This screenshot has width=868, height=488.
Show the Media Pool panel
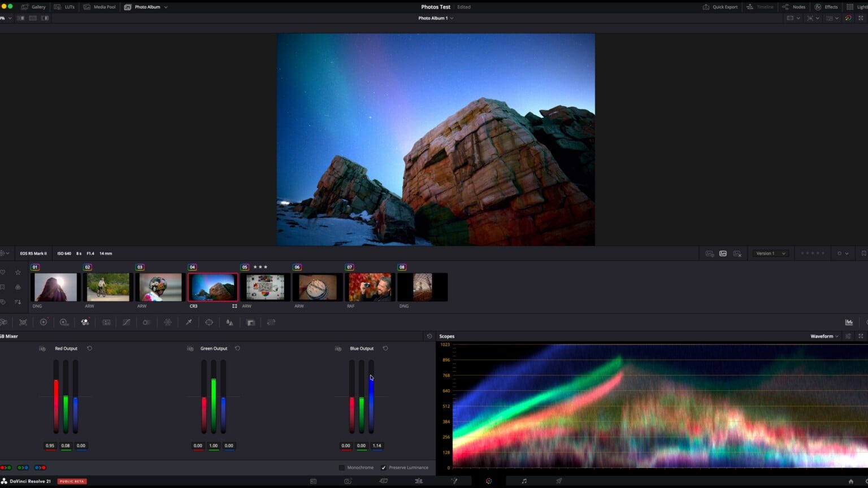coord(99,7)
